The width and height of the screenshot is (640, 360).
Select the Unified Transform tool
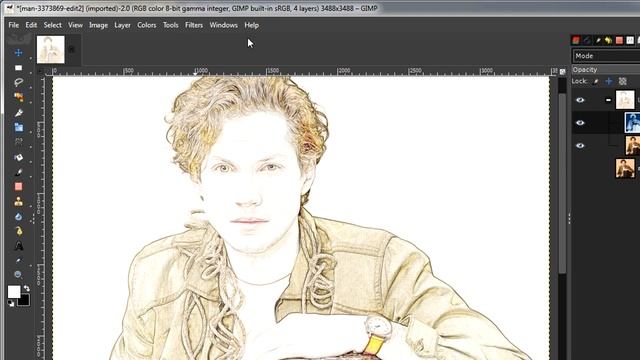pyautogui.click(x=18, y=127)
